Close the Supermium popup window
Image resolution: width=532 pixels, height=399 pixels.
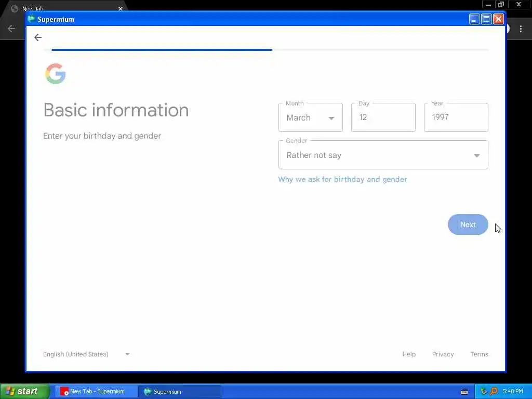pyautogui.click(x=498, y=19)
